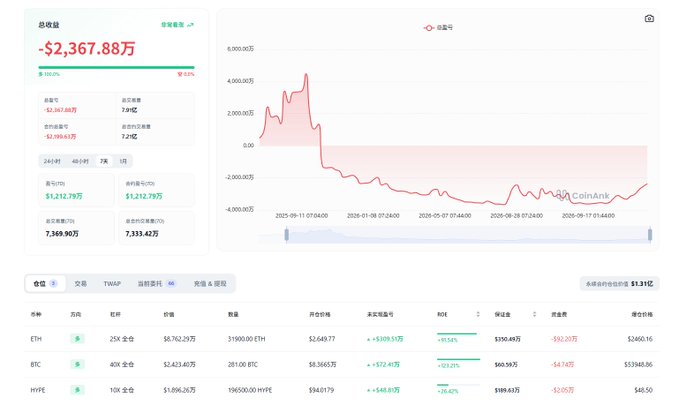The height and width of the screenshot is (413, 679).
Task: Select the 7天 time range tab
Action: 104,161
